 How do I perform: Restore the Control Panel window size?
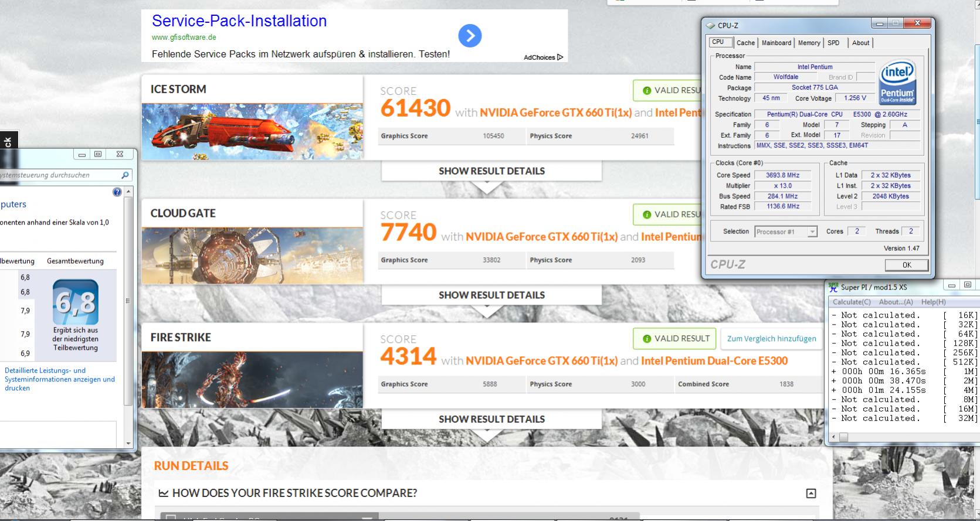(98, 154)
